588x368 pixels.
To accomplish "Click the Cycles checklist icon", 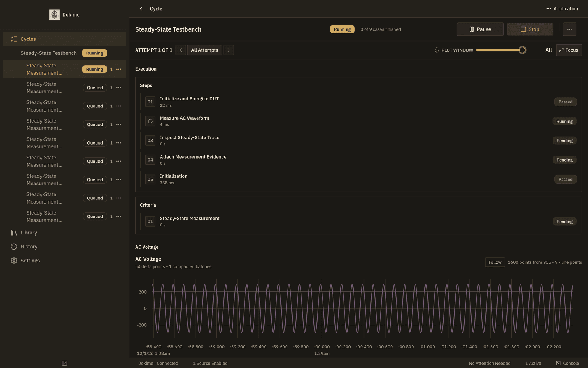I will click(x=14, y=39).
